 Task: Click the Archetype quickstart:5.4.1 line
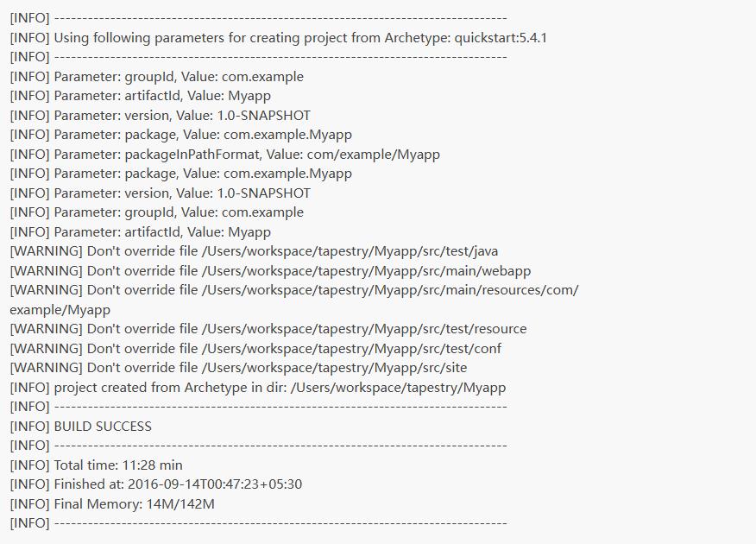278,38
